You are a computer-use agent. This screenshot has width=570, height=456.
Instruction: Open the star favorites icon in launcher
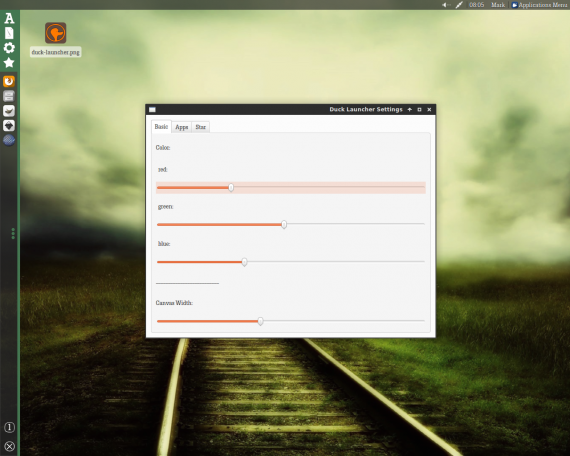pos(9,63)
